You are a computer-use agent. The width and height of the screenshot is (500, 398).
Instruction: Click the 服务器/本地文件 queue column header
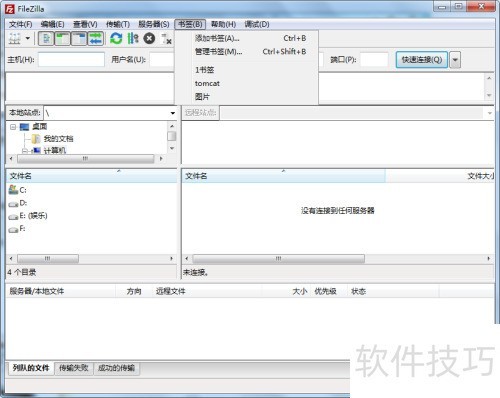[61, 291]
